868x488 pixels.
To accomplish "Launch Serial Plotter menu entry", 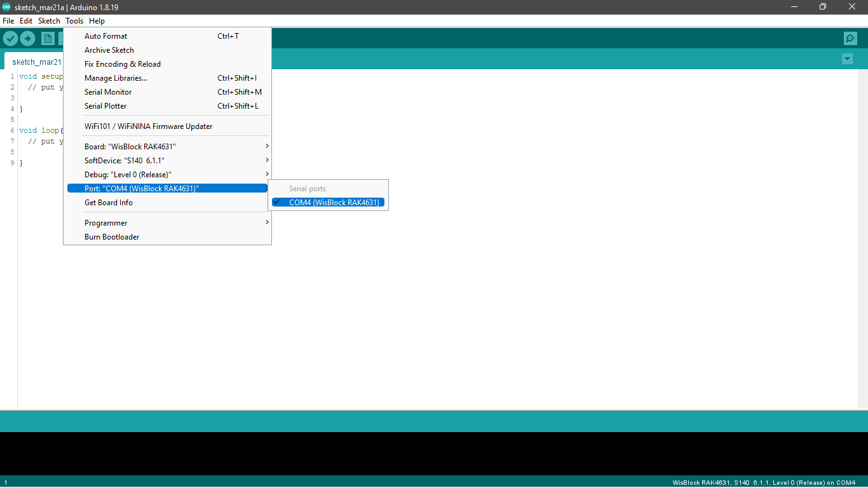I will 168,106.
